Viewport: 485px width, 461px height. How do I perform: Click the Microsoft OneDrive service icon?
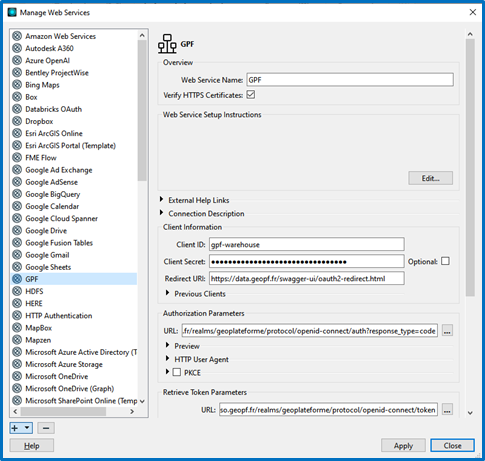point(17,376)
